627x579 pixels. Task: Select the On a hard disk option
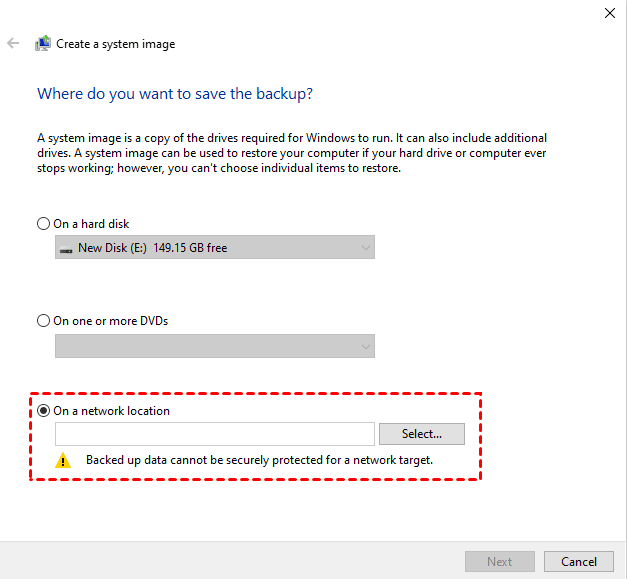coord(43,224)
